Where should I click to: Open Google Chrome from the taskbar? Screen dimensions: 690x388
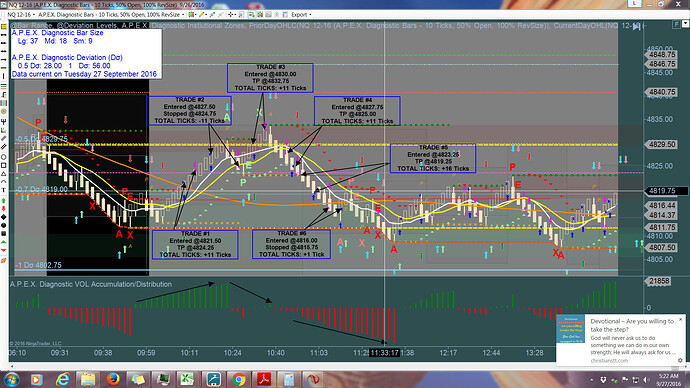[239, 379]
